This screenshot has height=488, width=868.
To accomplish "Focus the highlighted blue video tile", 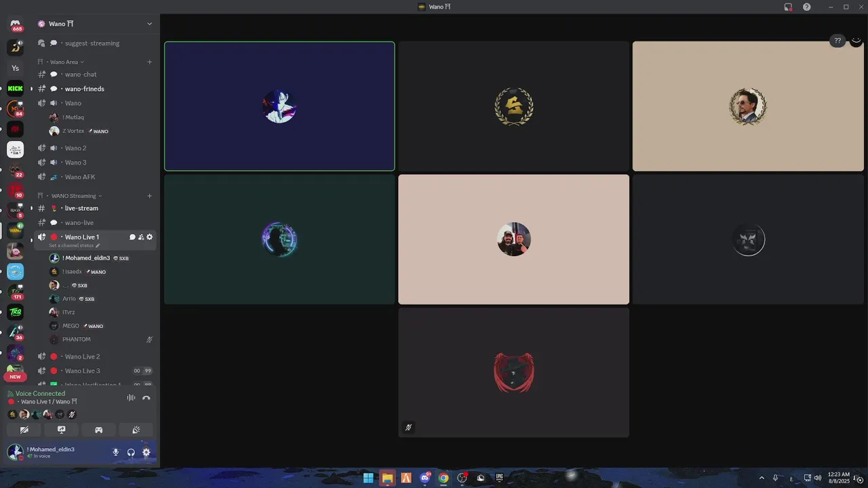I will click(x=279, y=106).
